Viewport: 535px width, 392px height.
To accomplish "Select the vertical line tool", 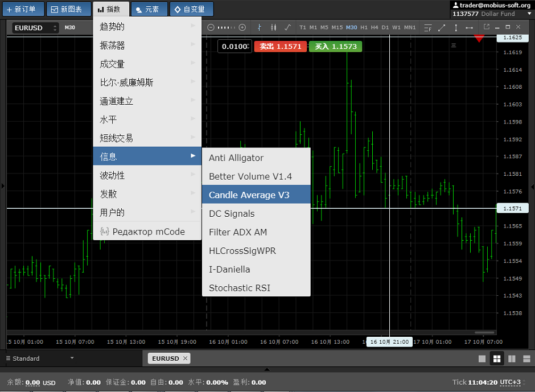I will pos(456,28).
